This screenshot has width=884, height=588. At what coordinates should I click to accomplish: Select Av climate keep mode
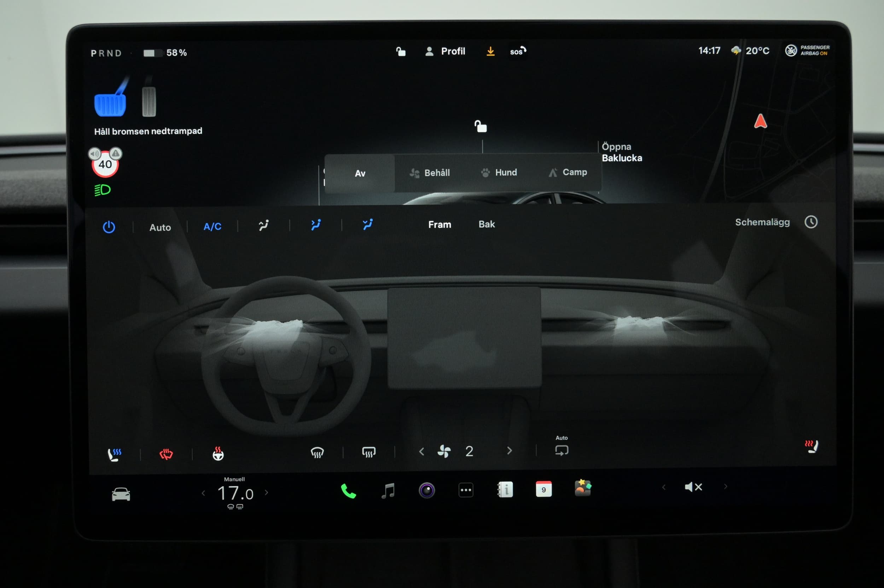[360, 173]
